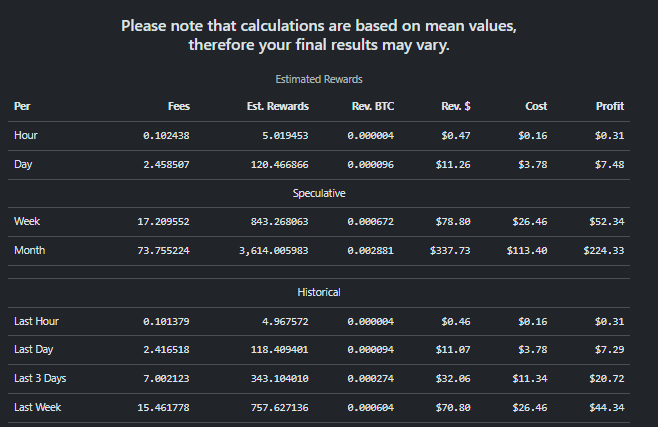Image resolution: width=658 pixels, height=427 pixels.
Task: Click the Per column header
Action: (x=22, y=106)
